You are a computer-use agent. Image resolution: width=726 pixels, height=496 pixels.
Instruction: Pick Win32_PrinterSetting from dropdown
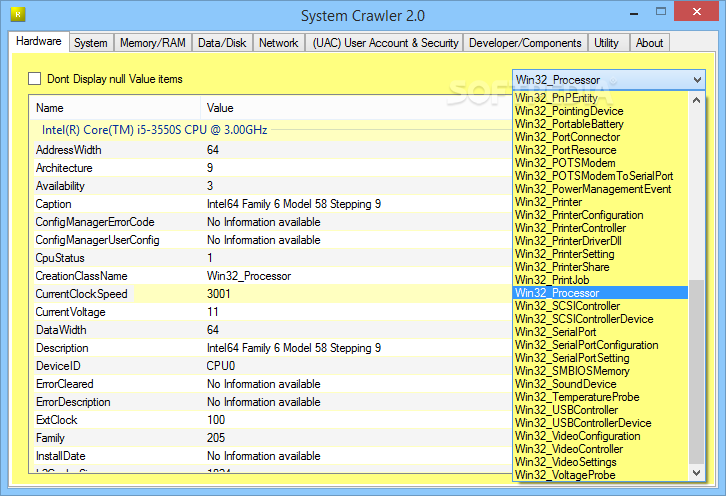(x=601, y=253)
